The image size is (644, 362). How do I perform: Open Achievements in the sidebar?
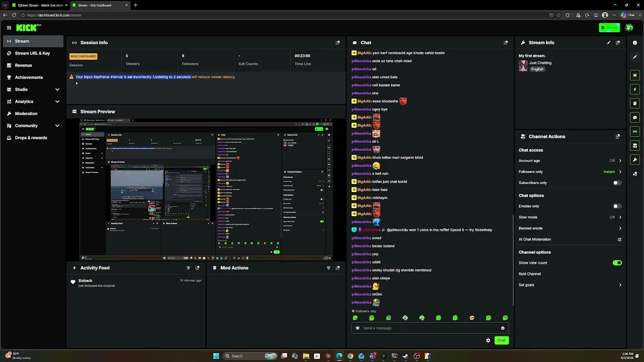pos(33,77)
